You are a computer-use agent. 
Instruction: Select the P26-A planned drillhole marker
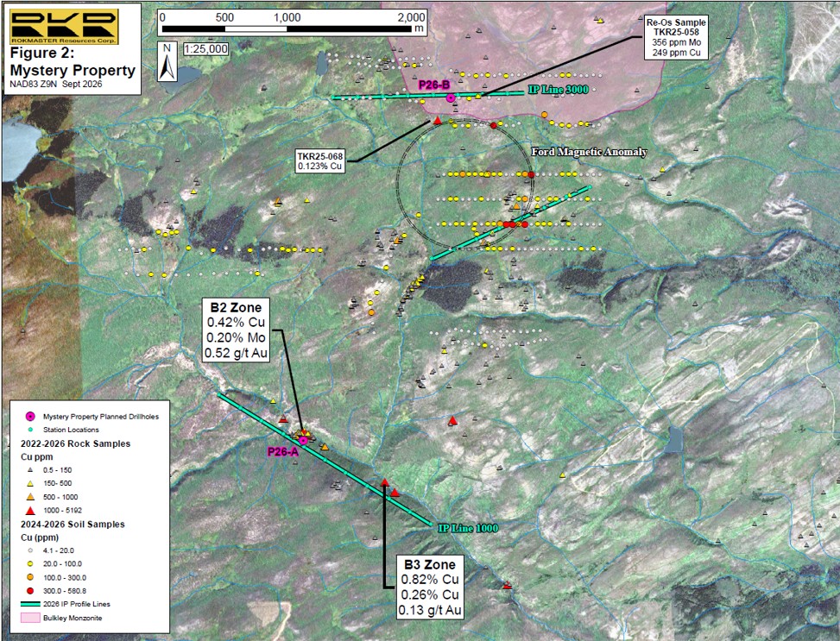tap(303, 440)
